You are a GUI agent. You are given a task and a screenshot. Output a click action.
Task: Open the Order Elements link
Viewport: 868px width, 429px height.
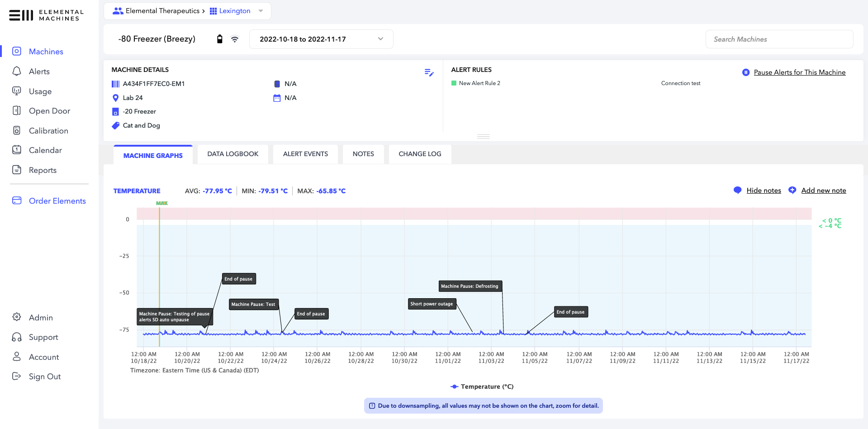[x=57, y=201]
